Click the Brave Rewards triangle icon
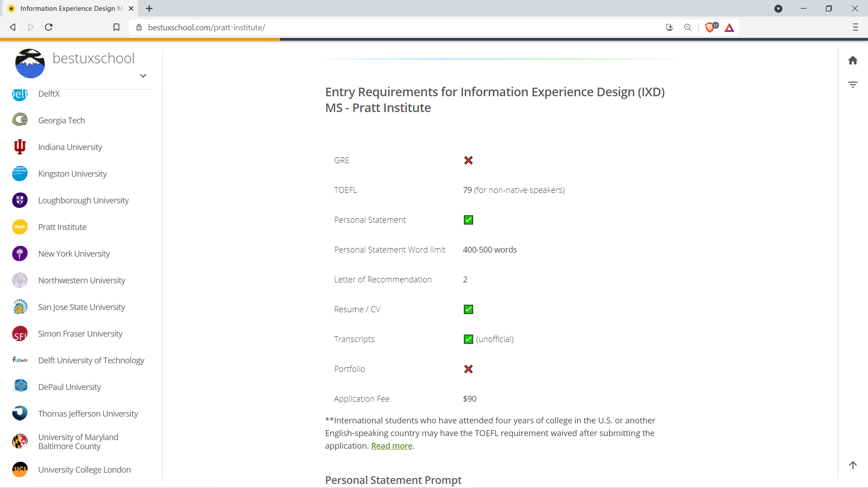Screen dimensions: 868x488 tap(729, 28)
